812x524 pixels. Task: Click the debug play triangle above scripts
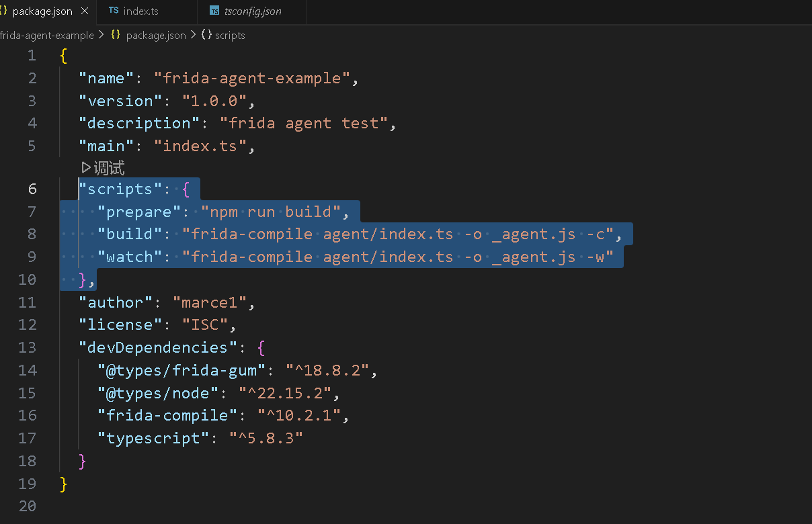pos(85,167)
